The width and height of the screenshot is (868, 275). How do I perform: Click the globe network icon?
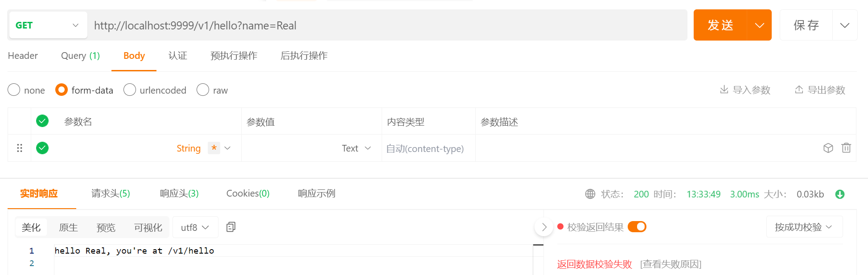click(590, 194)
